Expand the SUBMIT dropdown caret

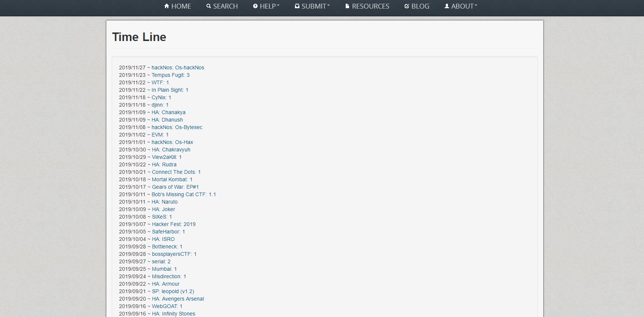(329, 6)
